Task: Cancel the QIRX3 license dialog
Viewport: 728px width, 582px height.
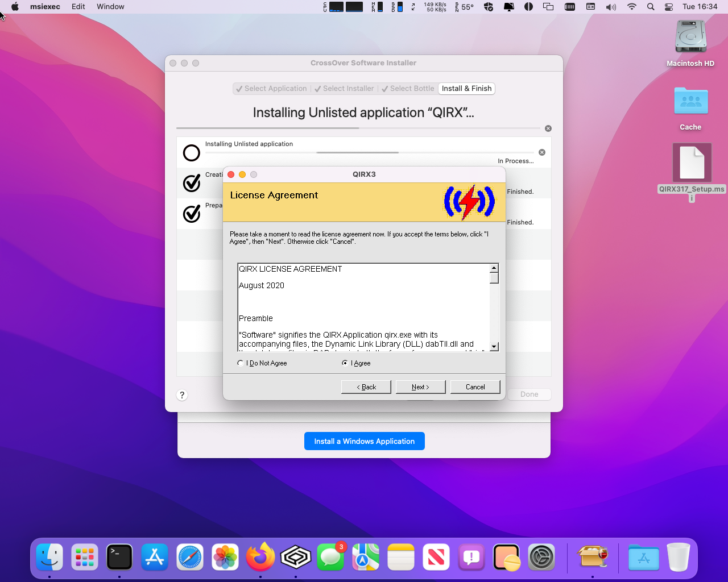Action: pos(475,387)
